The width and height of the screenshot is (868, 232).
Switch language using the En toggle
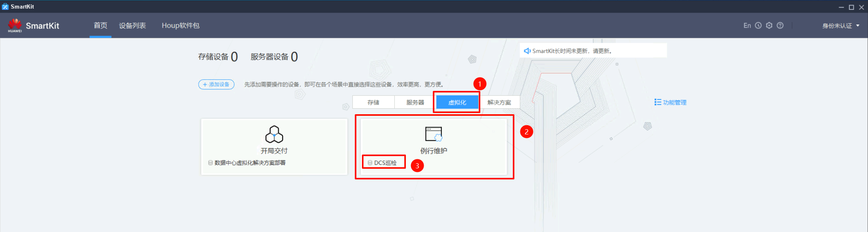[747, 26]
